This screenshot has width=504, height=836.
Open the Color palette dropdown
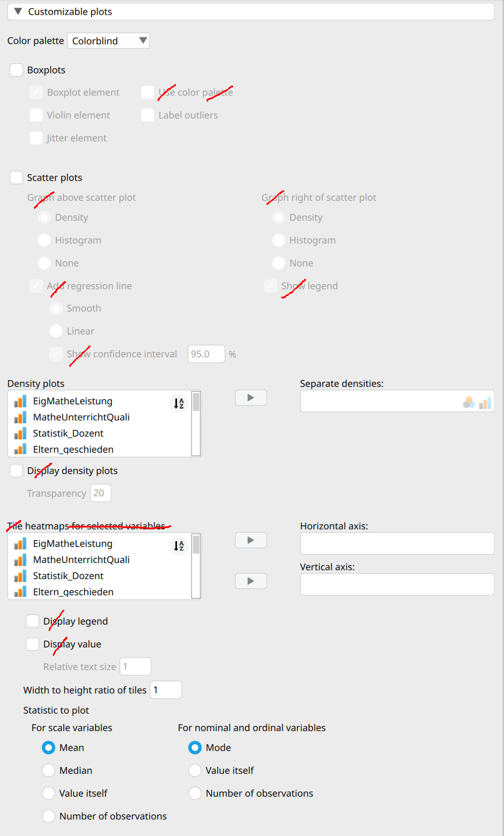[108, 40]
